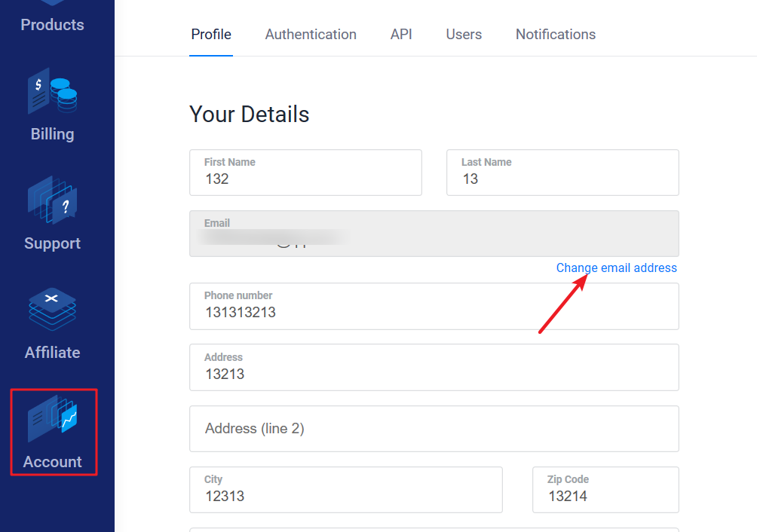757x532 pixels.
Task: Switch to the Authentication tab
Action: pyautogui.click(x=311, y=35)
